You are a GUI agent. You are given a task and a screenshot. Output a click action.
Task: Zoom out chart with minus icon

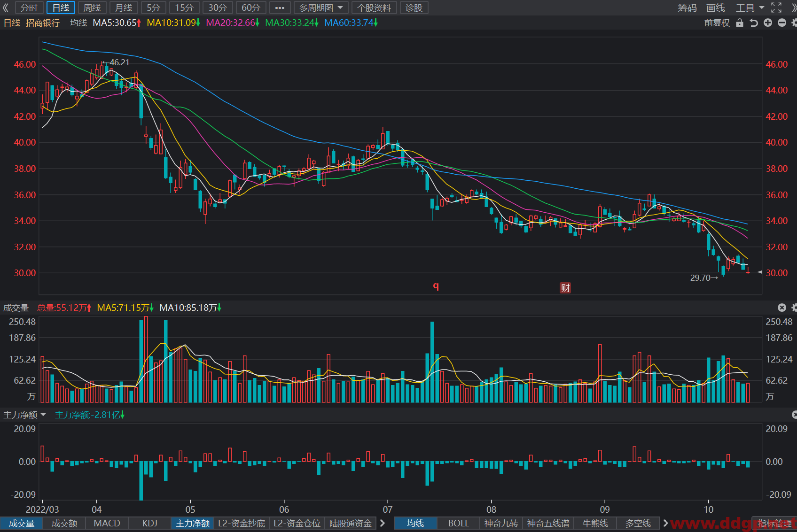pos(782,23)
